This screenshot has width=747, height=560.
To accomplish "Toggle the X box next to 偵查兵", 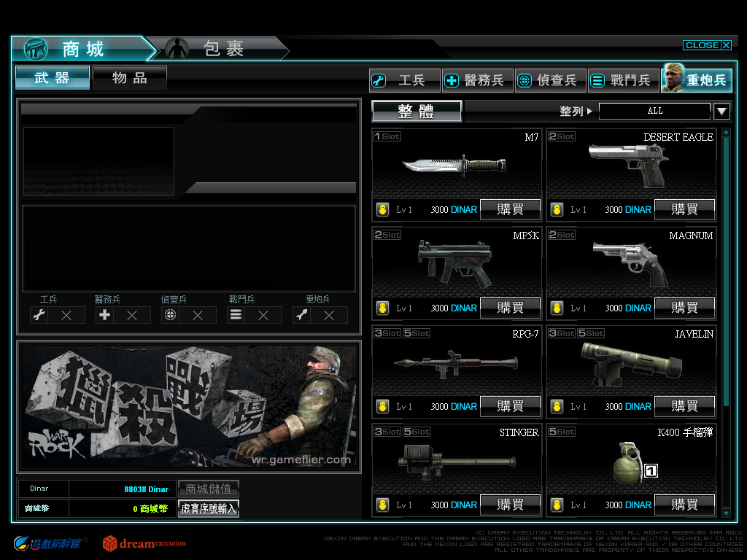I will tap(198, 315).
